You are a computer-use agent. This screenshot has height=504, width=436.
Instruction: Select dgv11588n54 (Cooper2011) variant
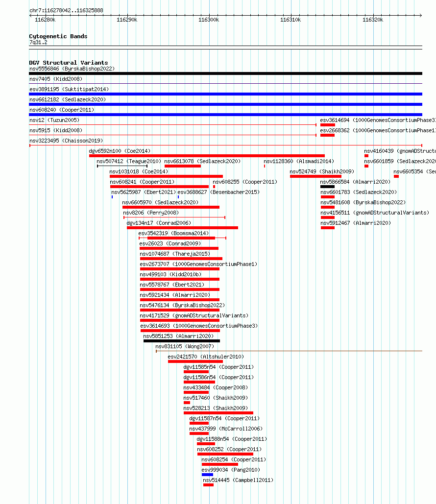click(232, 439)
